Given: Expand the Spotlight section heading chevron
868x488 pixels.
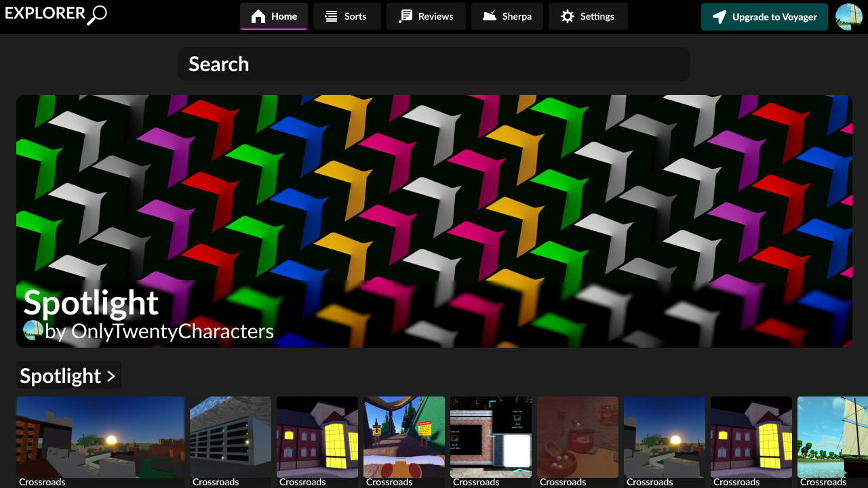Looking at the screenshot, I should 111,375.
